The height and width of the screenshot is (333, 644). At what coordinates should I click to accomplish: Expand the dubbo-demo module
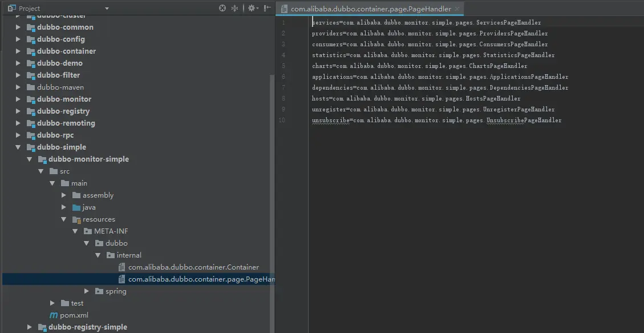coord(18,63)
